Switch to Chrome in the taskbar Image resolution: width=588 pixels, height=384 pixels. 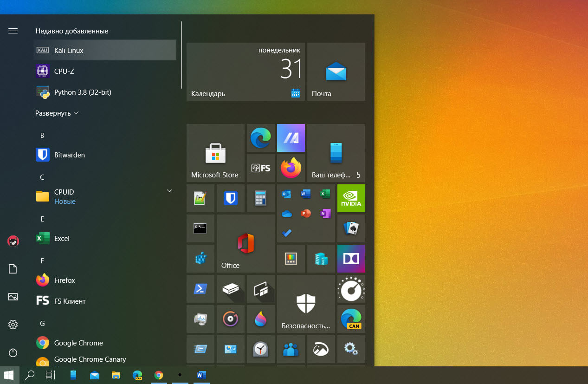[159, 375]
